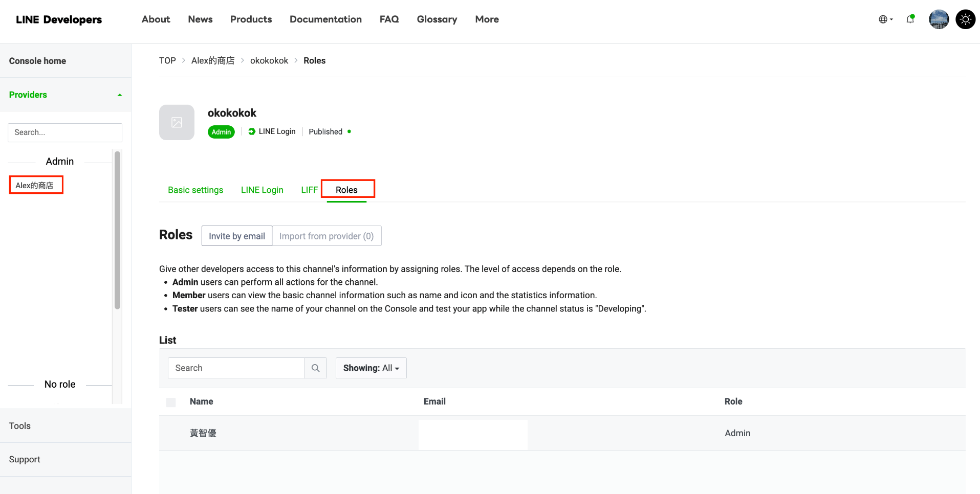Click the okokokok channel title
The width and height of the screenshot is (980, 494).
click(232, 113)
